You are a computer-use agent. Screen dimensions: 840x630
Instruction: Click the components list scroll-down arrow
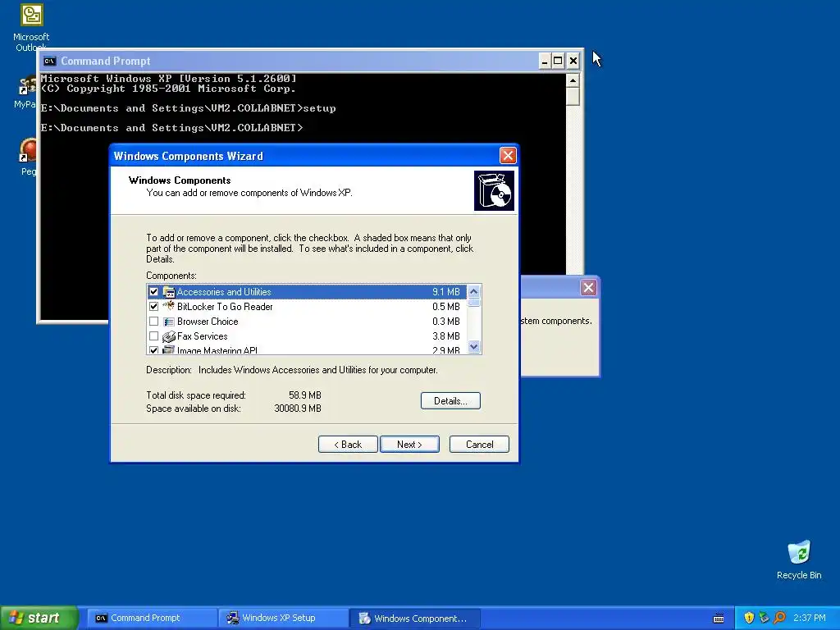[x=473, y=347]
